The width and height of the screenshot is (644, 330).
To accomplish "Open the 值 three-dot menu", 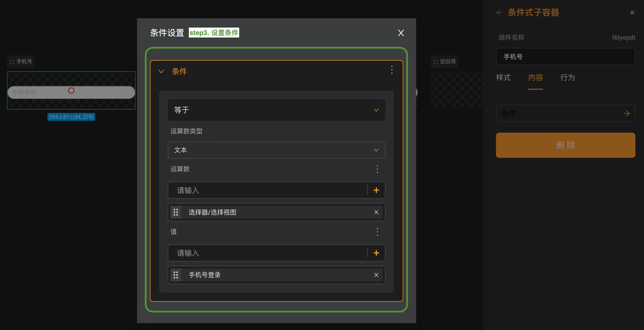I will click(x=377, y=232).
